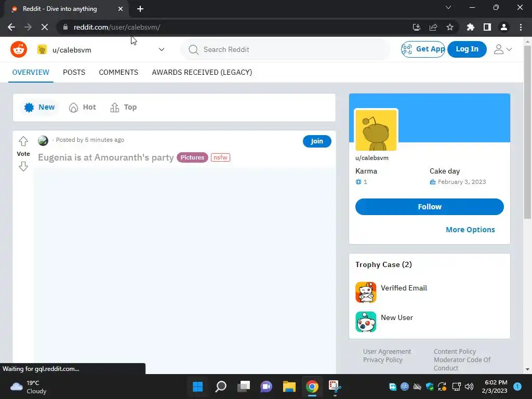The height and width of the screenshot is (399, 532).
Task: Open Windows taskbar search
Action: click(221, 387)
